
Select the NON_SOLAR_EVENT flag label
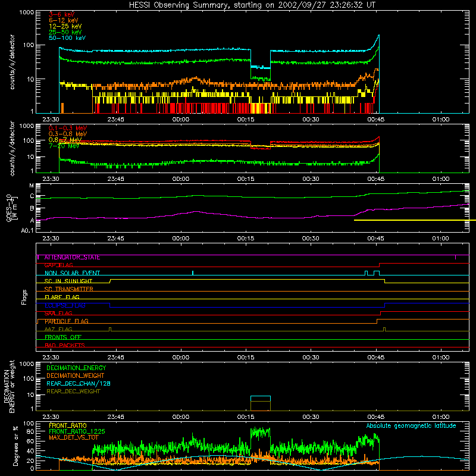(x=72, y=273)
